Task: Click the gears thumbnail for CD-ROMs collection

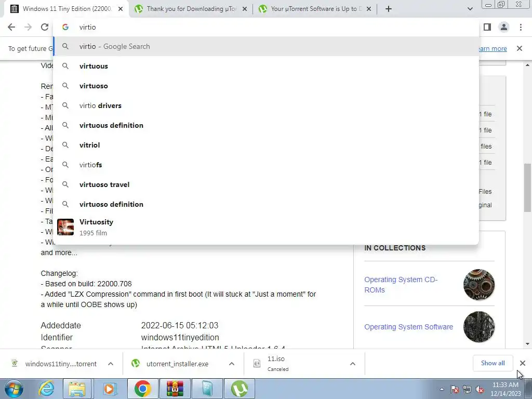Action: tap(478, 285)
